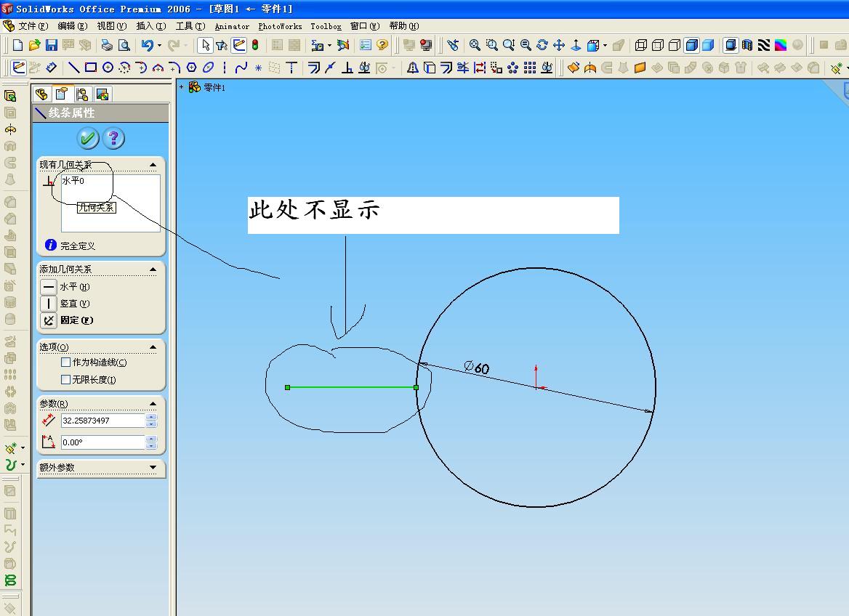
Task: Click the Zoom Out magnifier icon
Action: click(526, 46)
